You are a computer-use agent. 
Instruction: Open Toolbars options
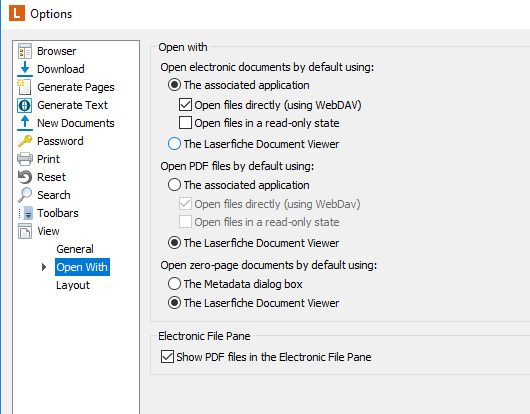click(x=58, y=213)
